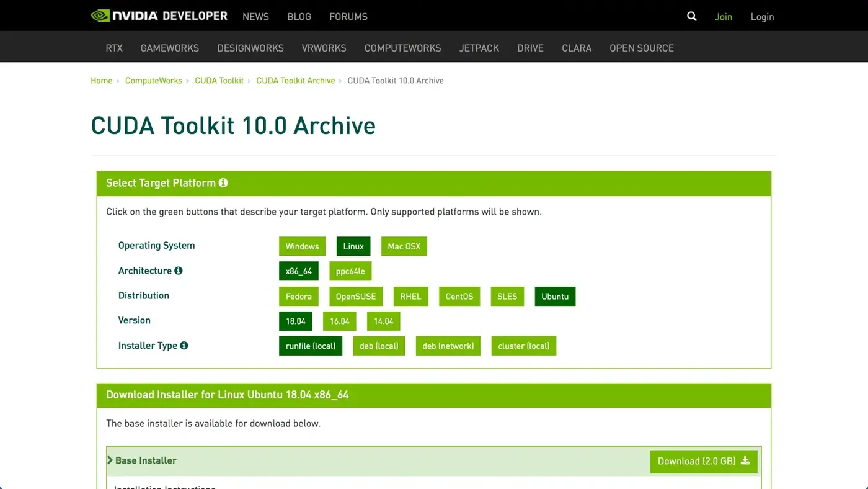Open the RTX menu item
The height and width of the screenshot is (489, 868).
[x=114, y=48]
